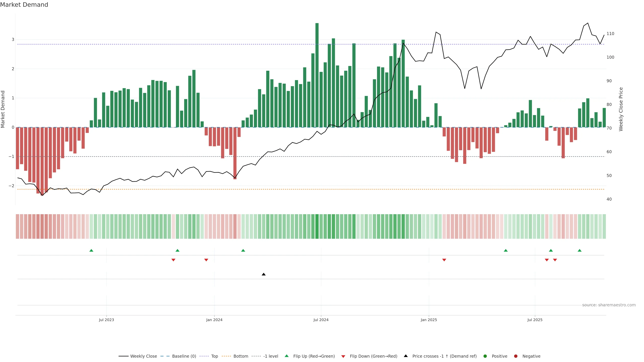Click the Negative red circle legend icon
644x362 pixels.
[x=516, y=356]
